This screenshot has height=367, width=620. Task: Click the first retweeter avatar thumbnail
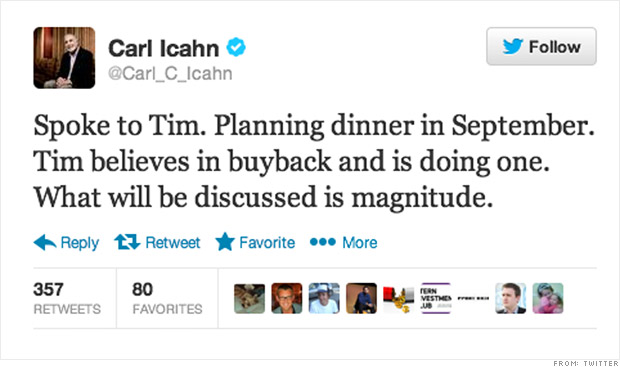pos(250,299)
